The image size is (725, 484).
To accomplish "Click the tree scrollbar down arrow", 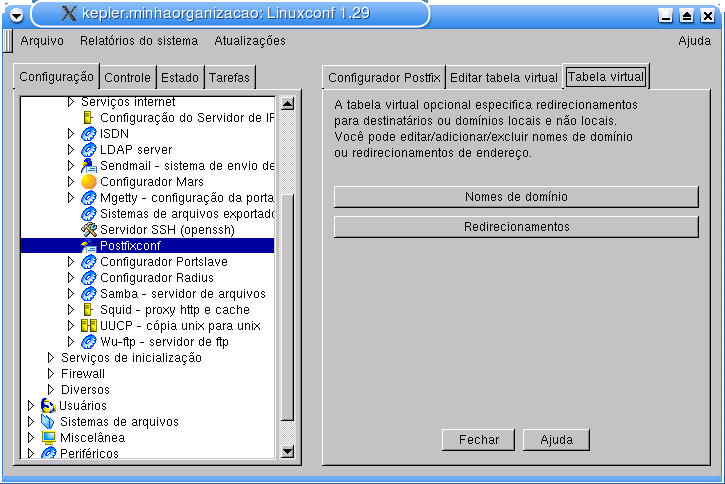I will pos(287,452).
